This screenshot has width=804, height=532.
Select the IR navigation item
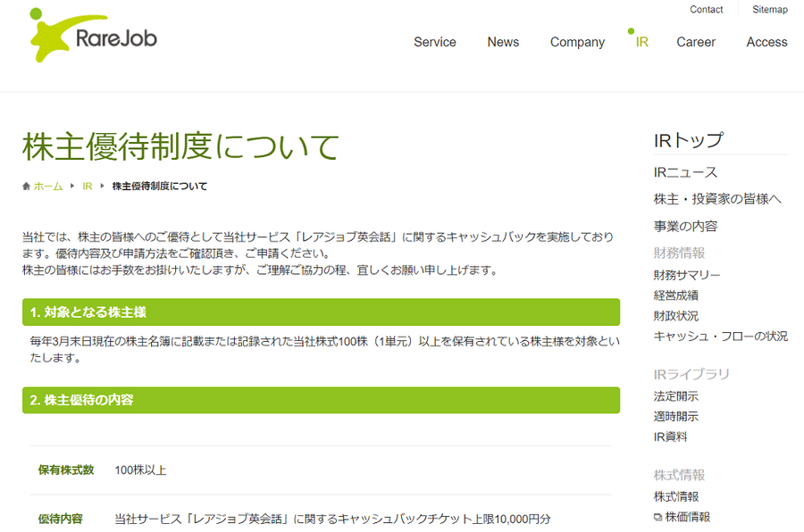coord(642,42)
